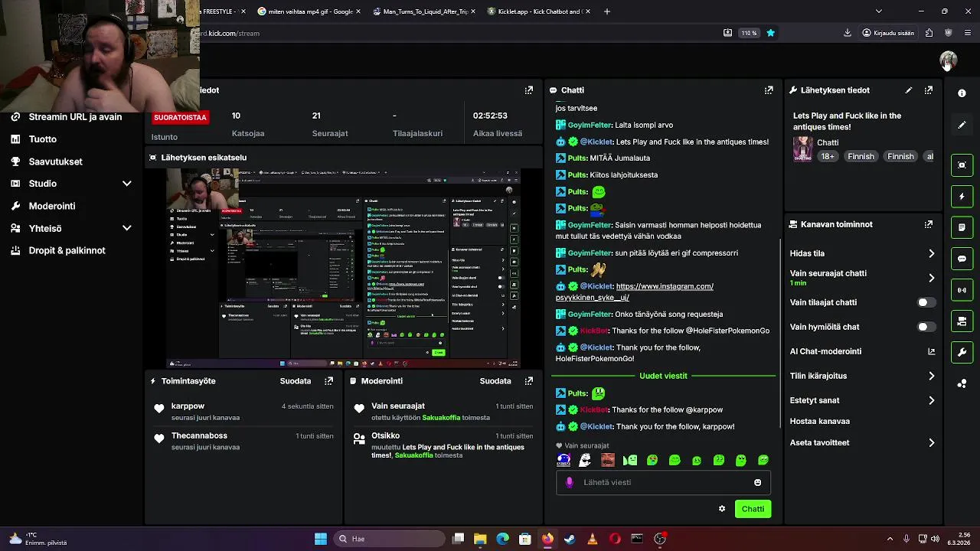
Task: Toggle the wrench channel actions widget
Action: [962, 353]
